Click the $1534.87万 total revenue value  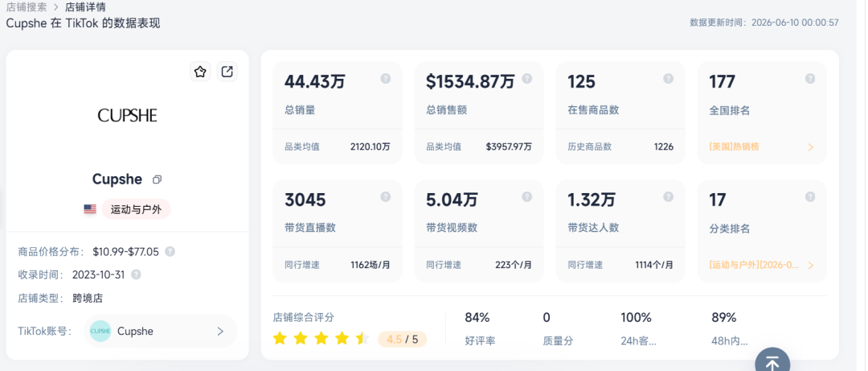tap(470, 81)
